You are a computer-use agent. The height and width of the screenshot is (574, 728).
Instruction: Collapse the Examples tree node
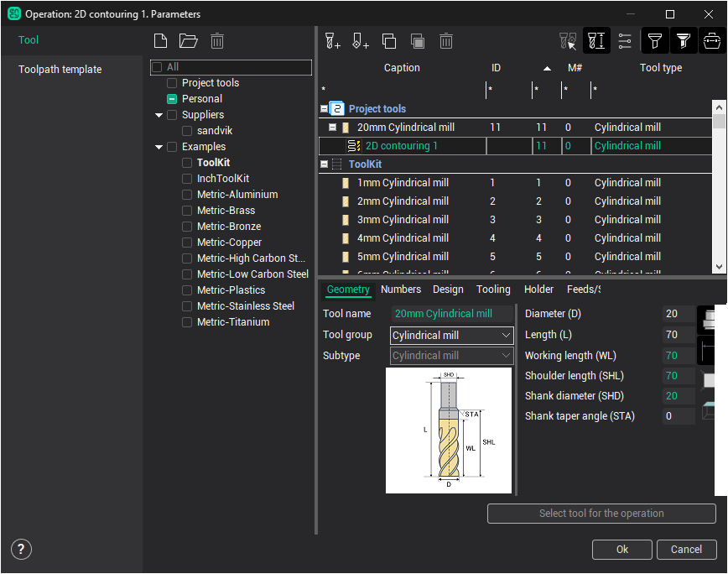click(x=159, y=147)
